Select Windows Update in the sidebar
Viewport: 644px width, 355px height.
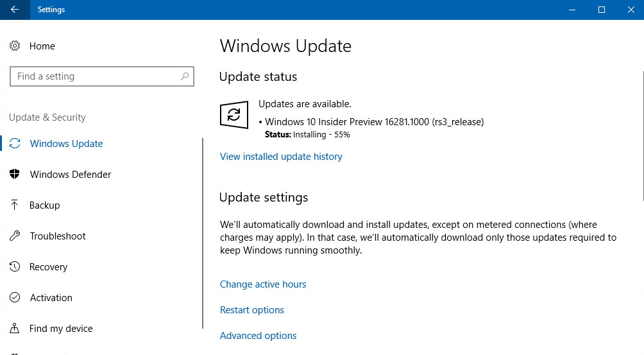pos(66,143)
